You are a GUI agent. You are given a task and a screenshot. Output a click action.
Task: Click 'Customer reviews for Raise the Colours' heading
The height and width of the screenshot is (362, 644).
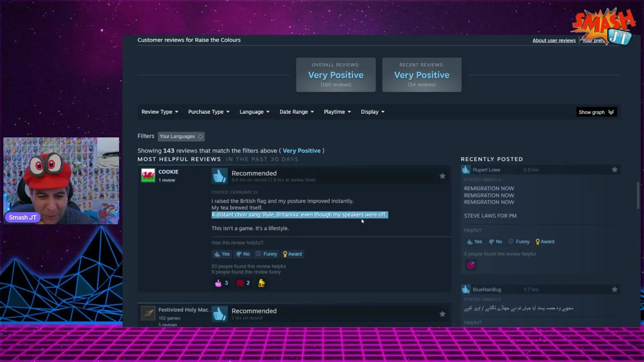click(189, 40)
